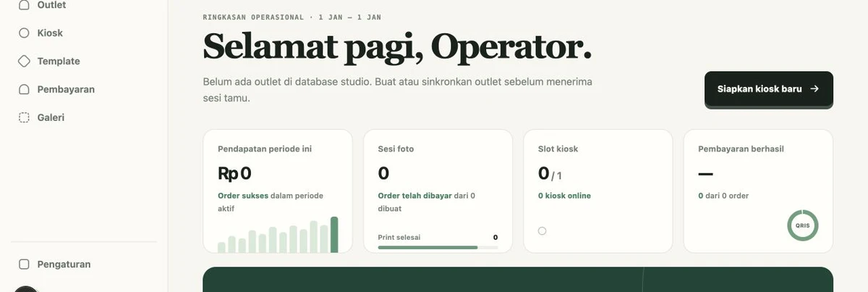This screenshot has height=292, width=868.
Task: Click the tallest dark green revenue bar
Action: (334, 235)
